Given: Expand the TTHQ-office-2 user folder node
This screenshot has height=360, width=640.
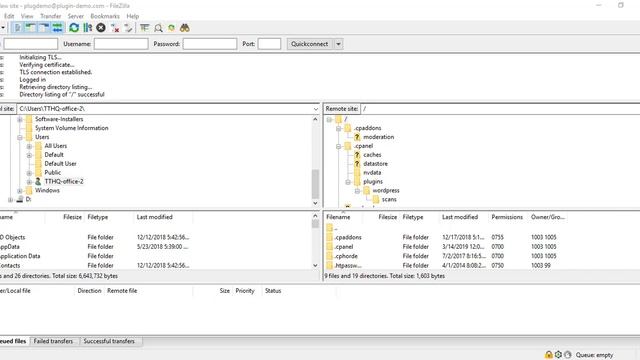Looking at the screenshot, I should point(29,182).
